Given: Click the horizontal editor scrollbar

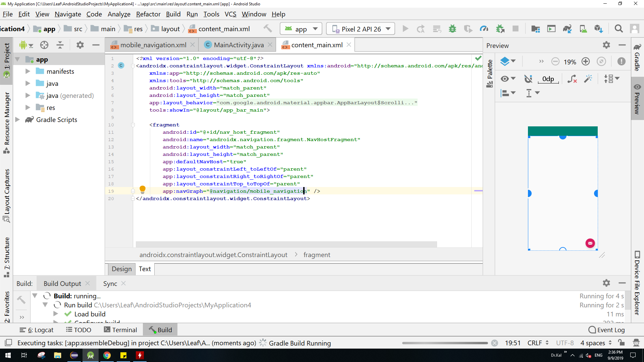Looking at the screenshot, I should point(286,244).
